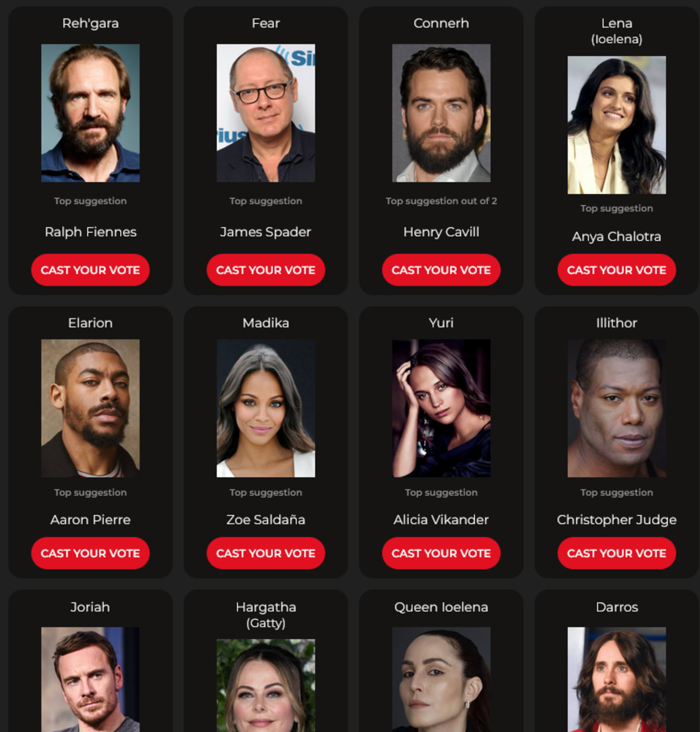700x732 pixels.
Task: Cast your vote for Yuri role
Action: pos(441,553)
